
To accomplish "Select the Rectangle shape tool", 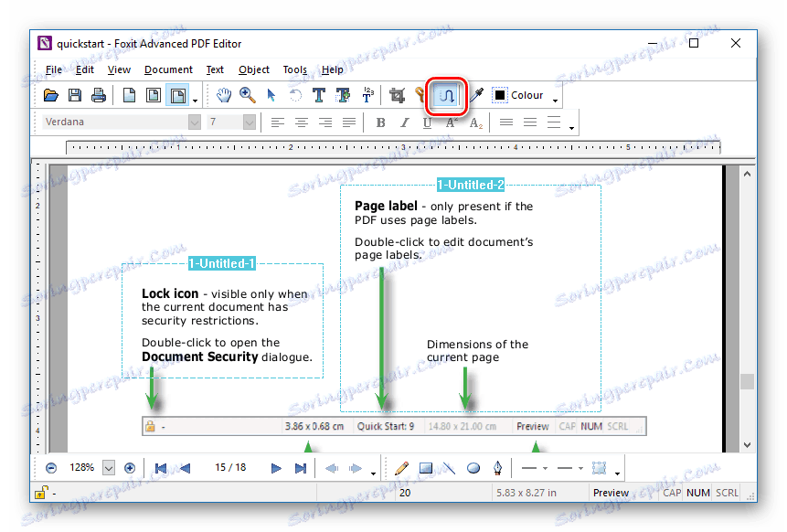I will [426, 468].
